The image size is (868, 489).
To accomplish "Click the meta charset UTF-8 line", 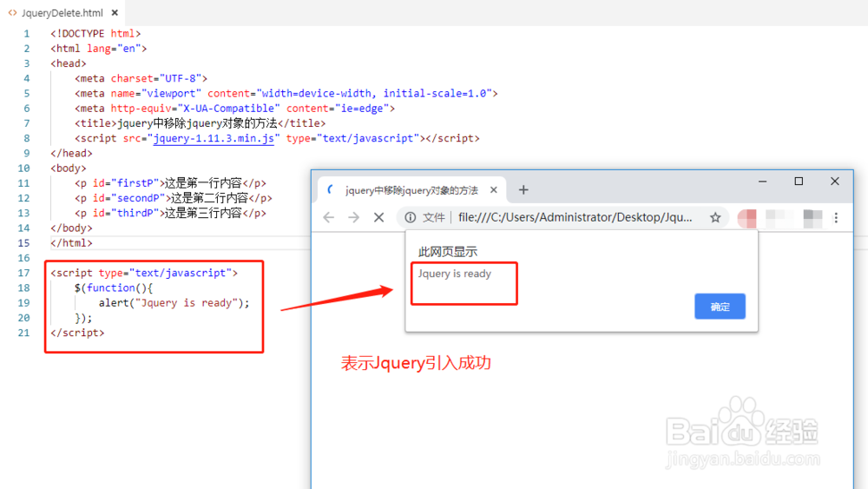I will [x=141, y=79].
